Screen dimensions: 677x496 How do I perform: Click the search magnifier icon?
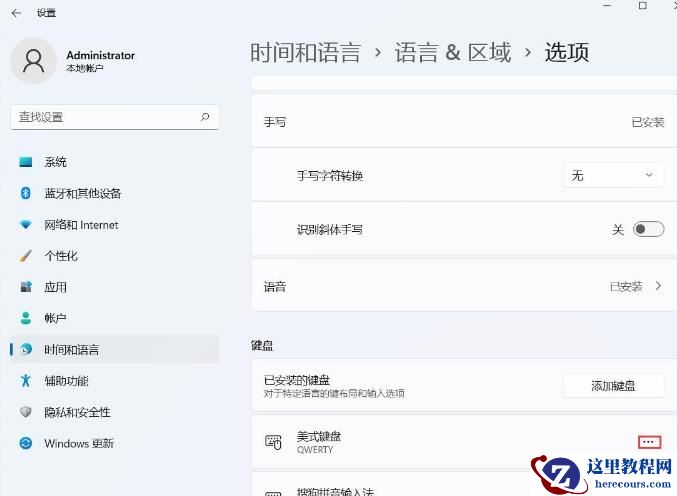(205, 117)
